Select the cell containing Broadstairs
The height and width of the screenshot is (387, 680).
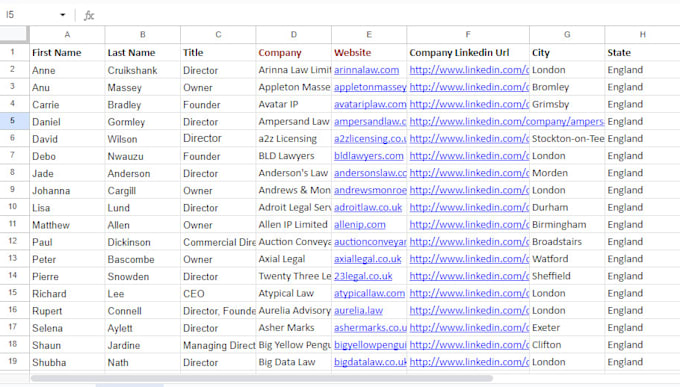coord(567,242)
